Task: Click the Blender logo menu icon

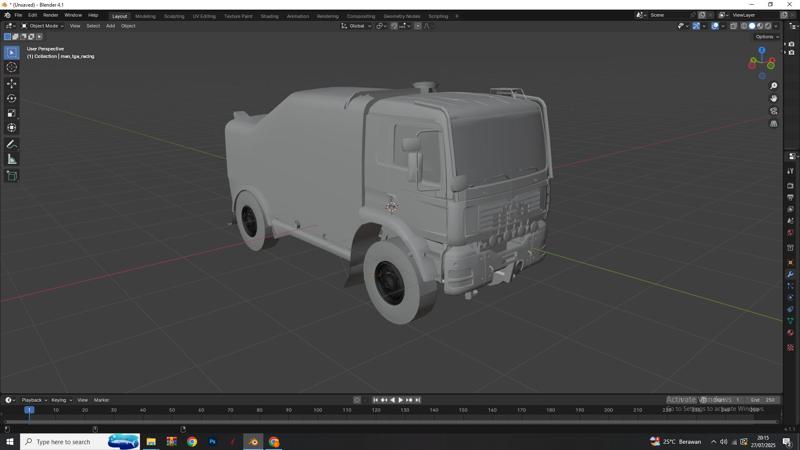Action: pyautogui.click(x=7, y=15)
